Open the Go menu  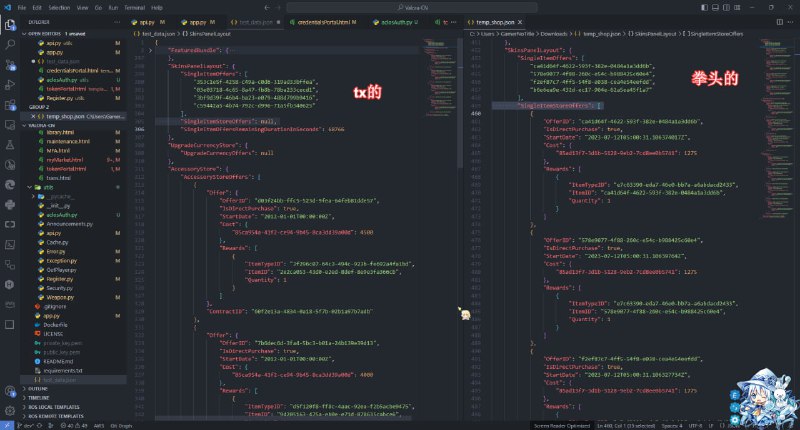point(98,8)
